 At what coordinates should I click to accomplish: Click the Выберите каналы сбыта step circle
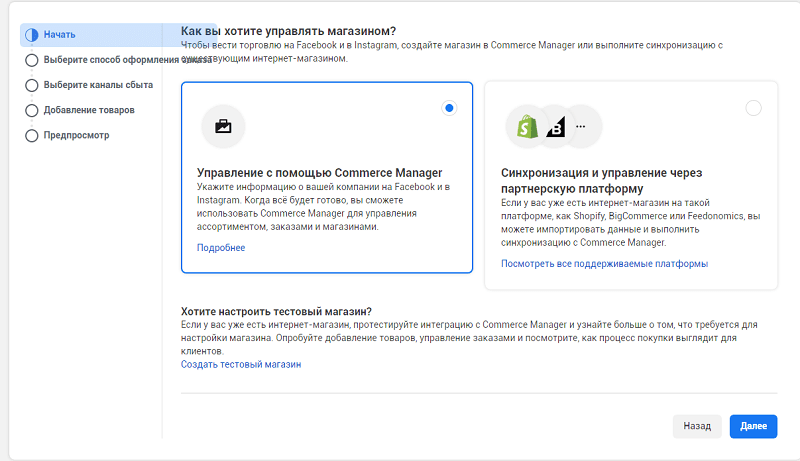pyautogui.click(x=32, y=85)
